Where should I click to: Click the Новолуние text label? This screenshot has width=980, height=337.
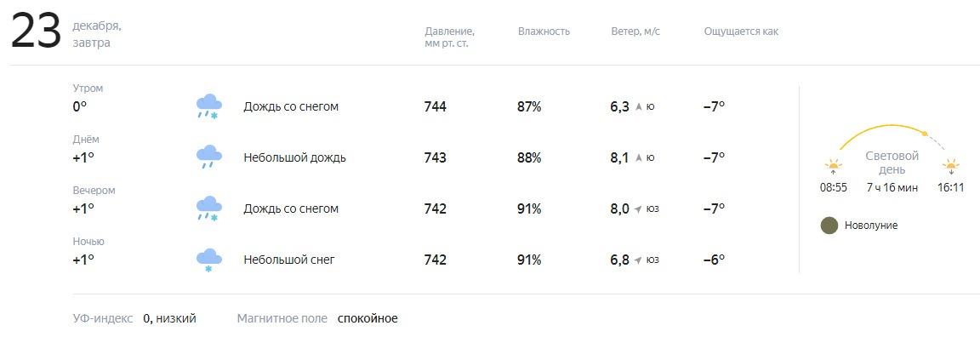(870, 226)
